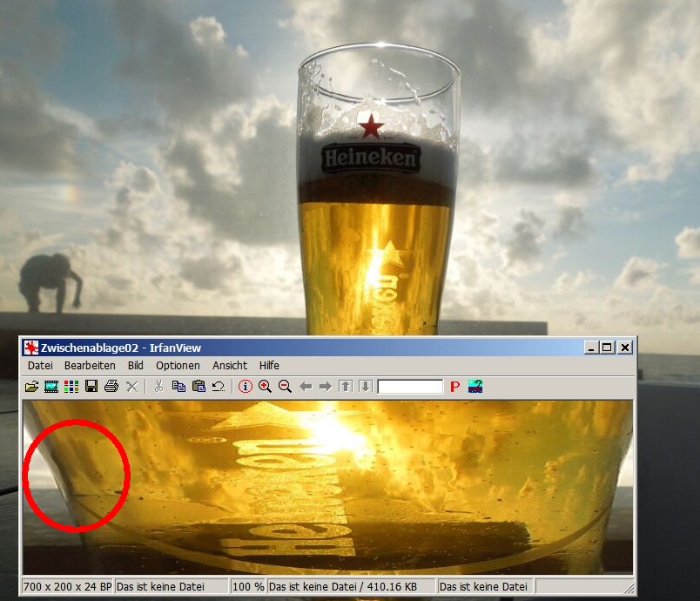Copy the image using the copy icon
This screenshot has height=601, width=700.
pos(178,386)
